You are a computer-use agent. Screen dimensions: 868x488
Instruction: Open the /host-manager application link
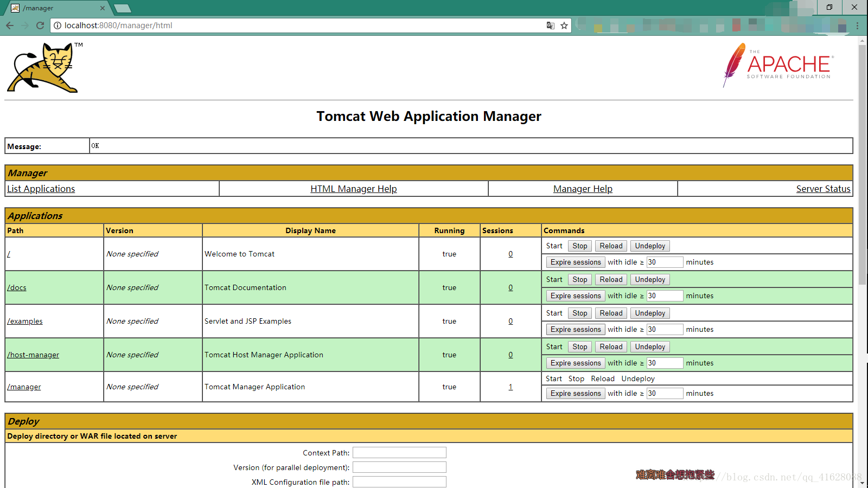click(x=33, y=355)
